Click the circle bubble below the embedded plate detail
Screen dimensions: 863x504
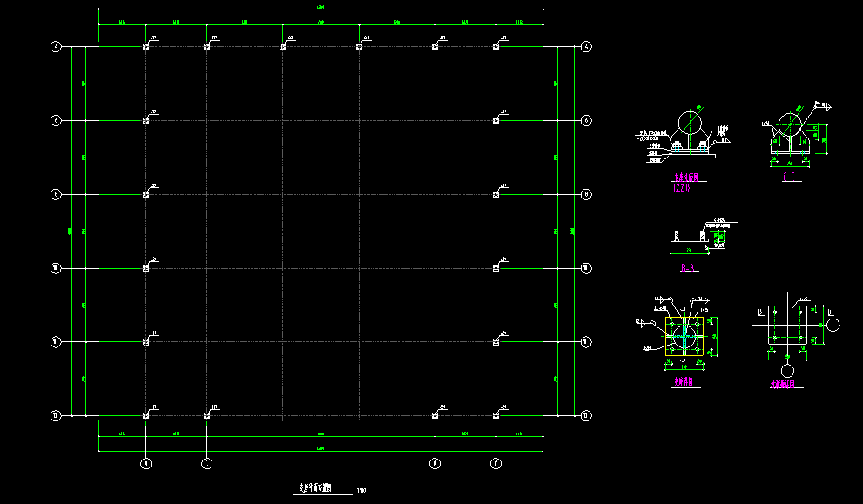(789, 370)
